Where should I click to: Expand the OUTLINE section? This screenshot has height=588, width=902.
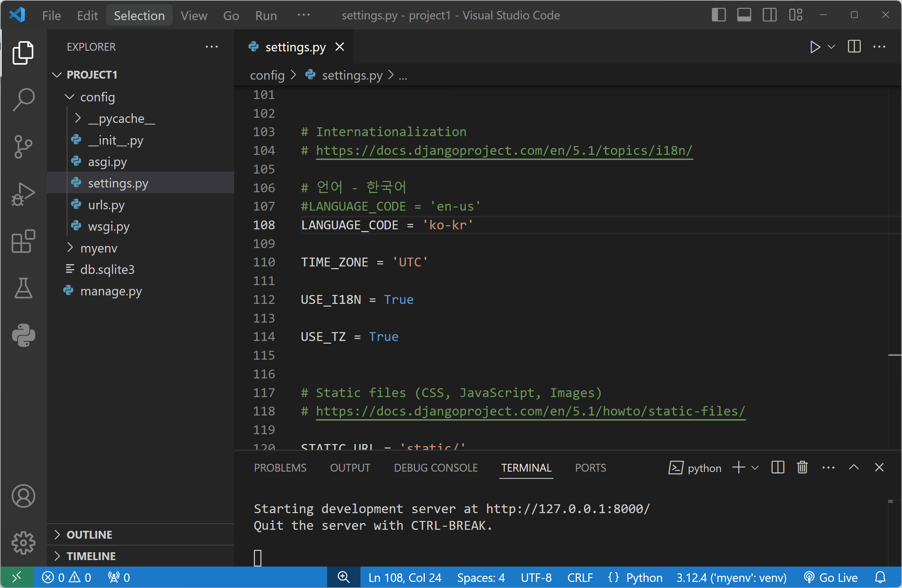click(x=90, y=535)
